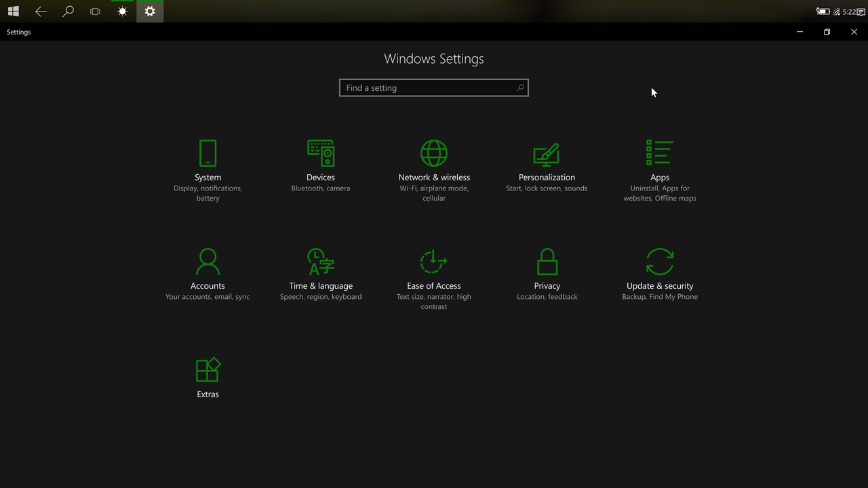Go back using the taskbar back arrow
Viewport: 868px width, 488px height.
41,12
